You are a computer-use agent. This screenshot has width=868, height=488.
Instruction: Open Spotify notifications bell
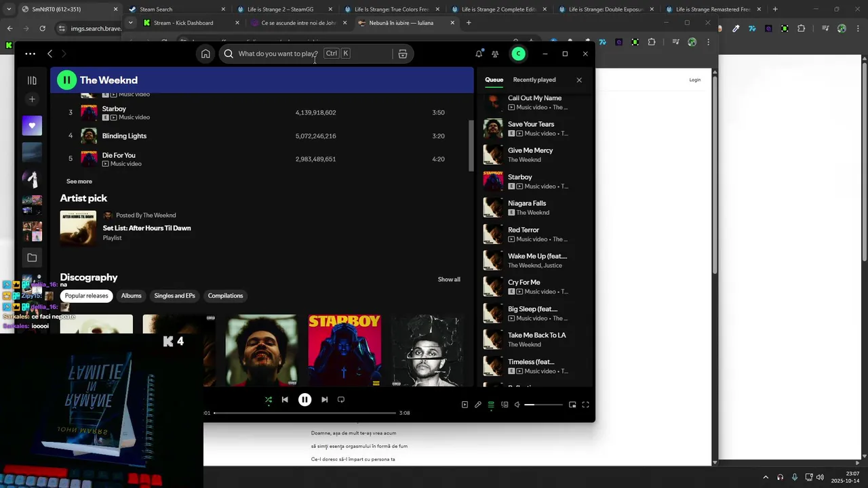(x=479, y=54)
